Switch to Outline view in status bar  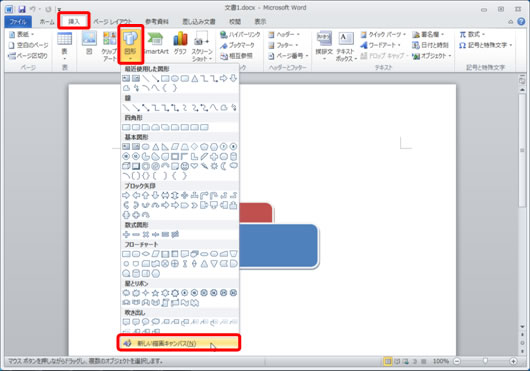point(415,362)
